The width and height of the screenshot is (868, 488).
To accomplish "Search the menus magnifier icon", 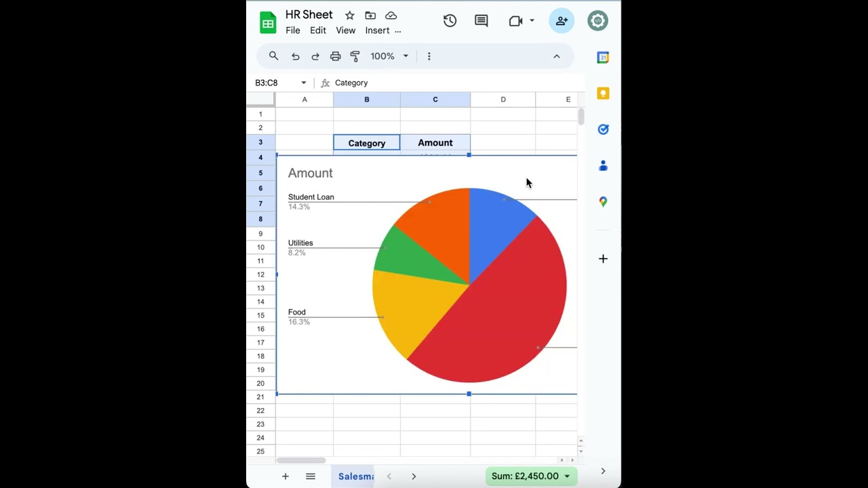I will (x=274, y=56).
